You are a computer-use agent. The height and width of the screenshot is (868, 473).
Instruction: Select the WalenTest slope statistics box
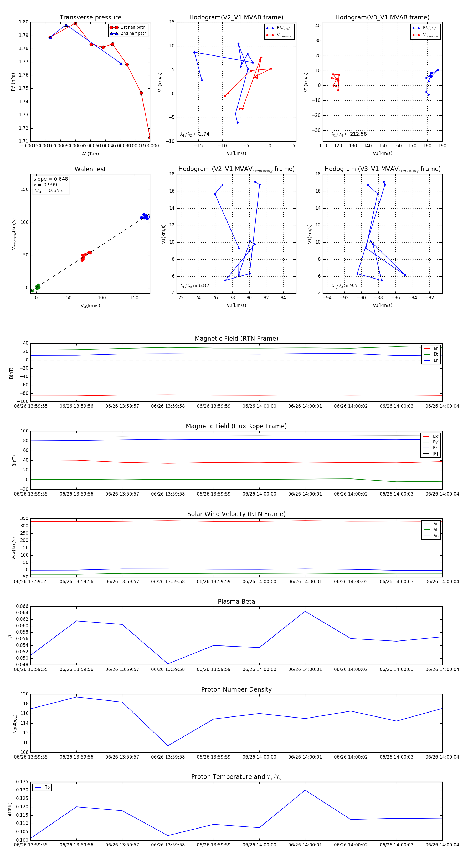tap(50, 185)
